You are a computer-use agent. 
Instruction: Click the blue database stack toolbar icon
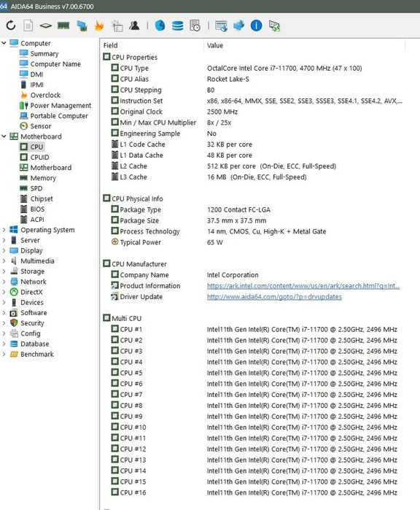point(177,26)
